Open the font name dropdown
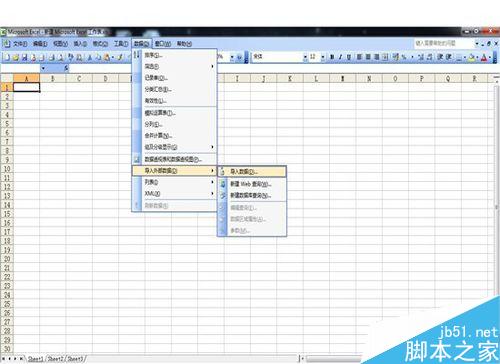This screenshot has height=364, width=500. (x=305, y=57)
